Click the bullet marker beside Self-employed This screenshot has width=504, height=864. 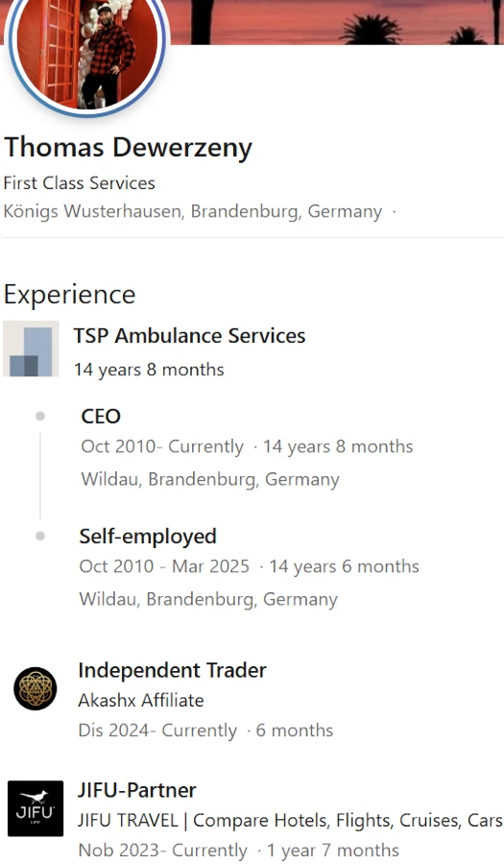[40, 536]
